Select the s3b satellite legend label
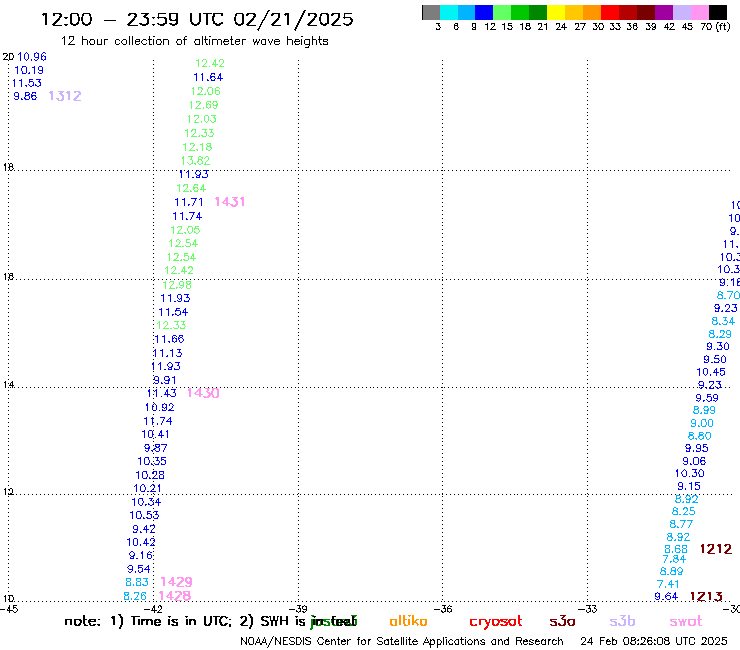Viewport: 740px width, 650px height. pyautogui.click(x=622, y=621)
